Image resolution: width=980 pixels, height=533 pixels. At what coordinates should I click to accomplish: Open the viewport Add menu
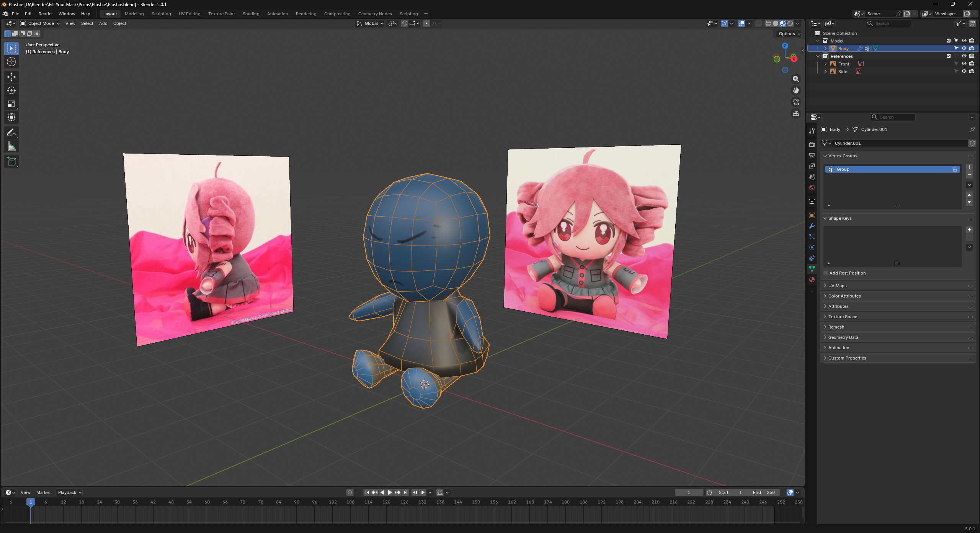103,23
